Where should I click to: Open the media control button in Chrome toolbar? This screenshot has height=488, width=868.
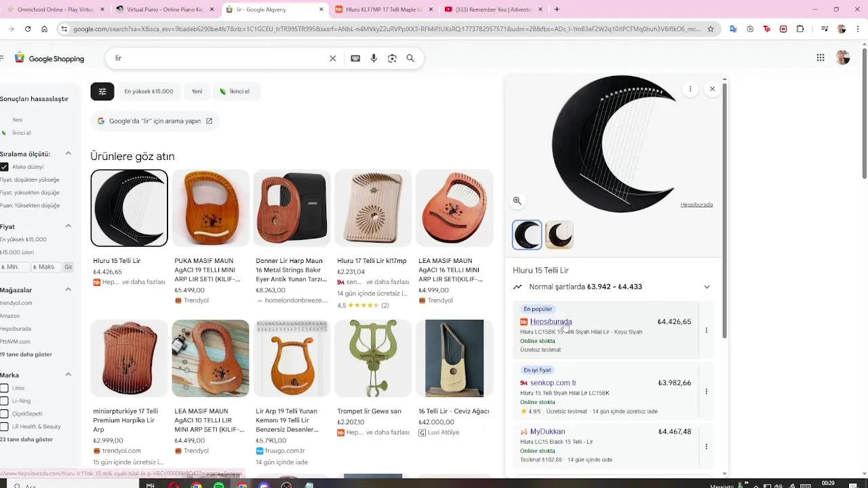coord(824,29)
